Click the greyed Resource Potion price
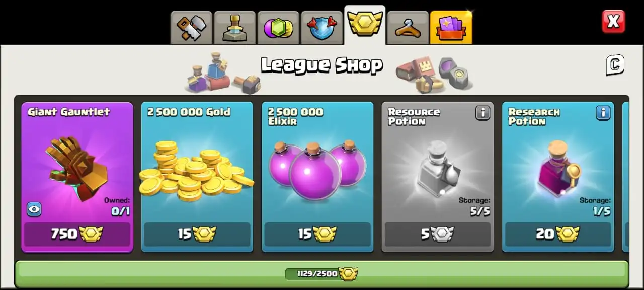This screenshot has height=290, width=644. pyautogui.click(x=438, y=234)
